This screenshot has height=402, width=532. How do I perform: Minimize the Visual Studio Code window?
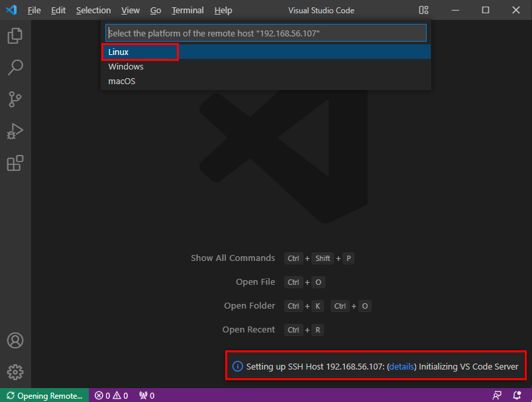pyautogui.click(x=455, y=10)
